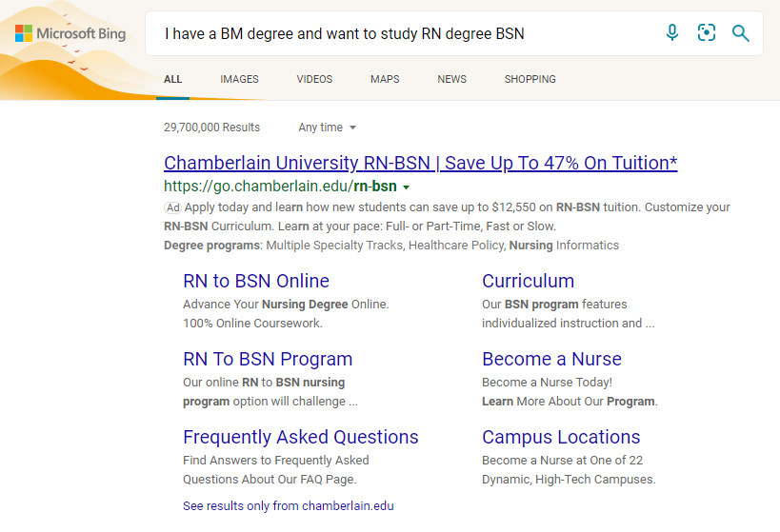Expand the 'Any time' date filter

click(x=327, y=128)
